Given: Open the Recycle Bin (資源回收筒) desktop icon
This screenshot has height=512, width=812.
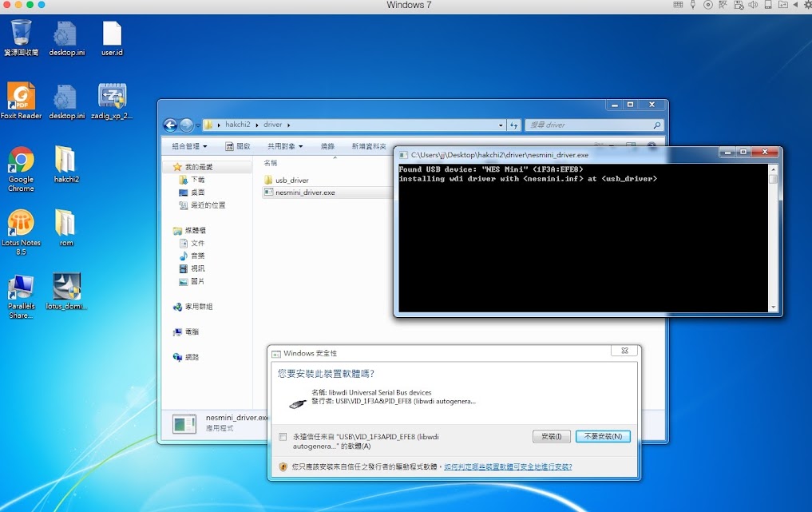Looking at the screenshot, I should [x=21, y=38].
